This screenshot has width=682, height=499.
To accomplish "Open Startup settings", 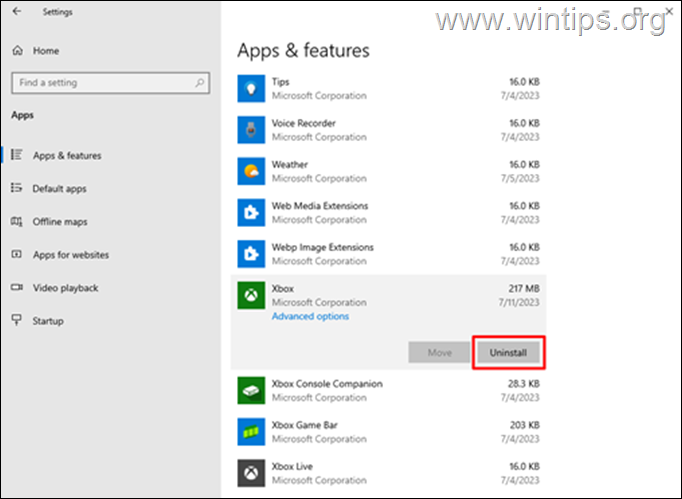I will (x=48, y=321).
